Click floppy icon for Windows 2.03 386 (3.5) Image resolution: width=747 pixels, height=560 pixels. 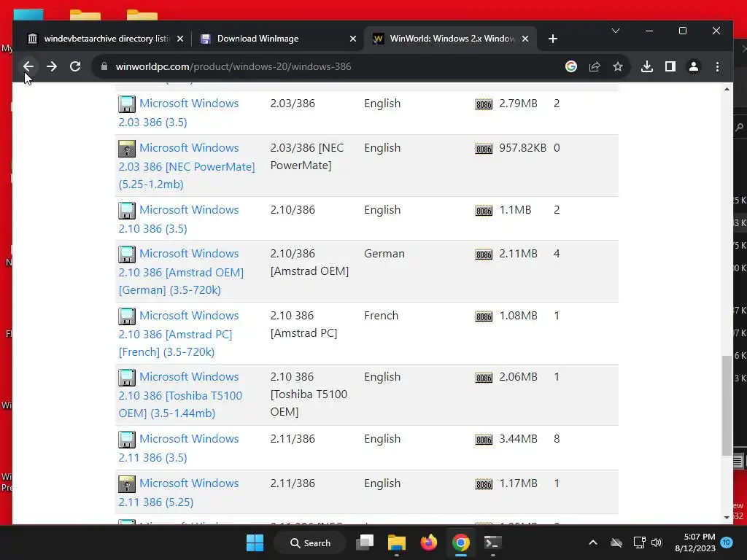(x=127, y=104)
